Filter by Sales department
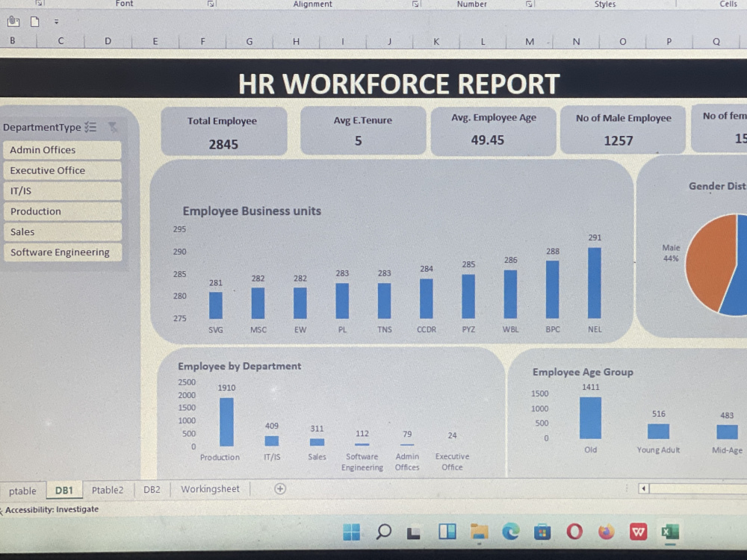This screenshot has width=747, height=560. click(x=63, y=232)
